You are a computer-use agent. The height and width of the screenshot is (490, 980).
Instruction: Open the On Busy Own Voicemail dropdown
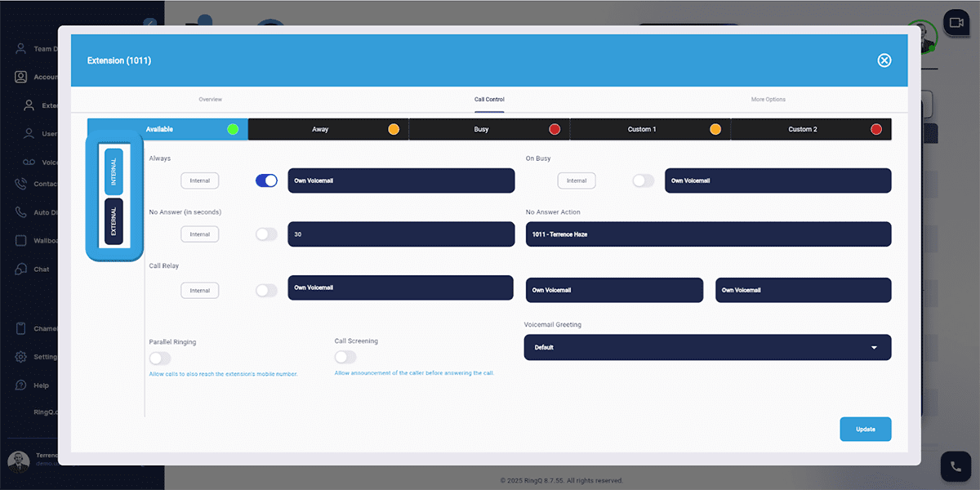[x=777, y=180]
